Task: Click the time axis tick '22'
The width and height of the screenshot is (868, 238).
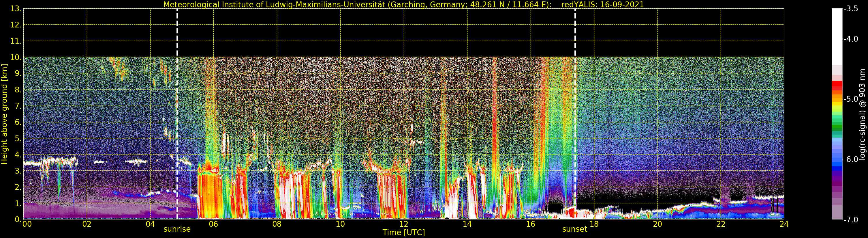Action: 721,224
